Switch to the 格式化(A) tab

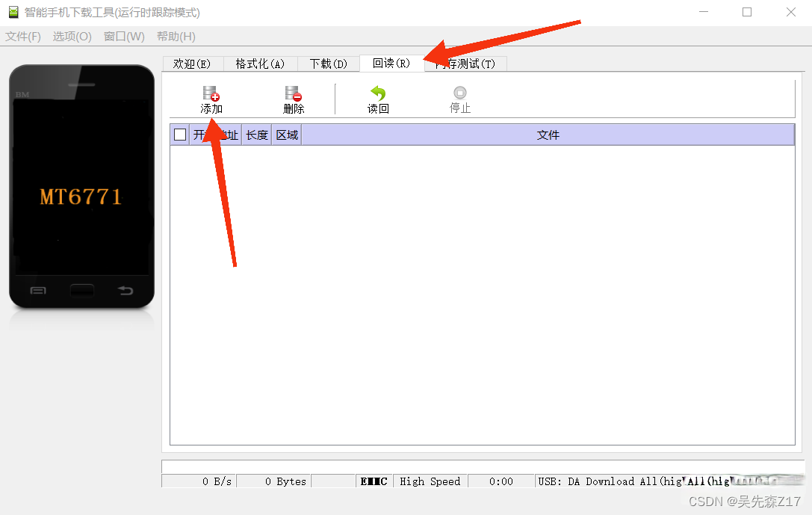click(260, 64)
